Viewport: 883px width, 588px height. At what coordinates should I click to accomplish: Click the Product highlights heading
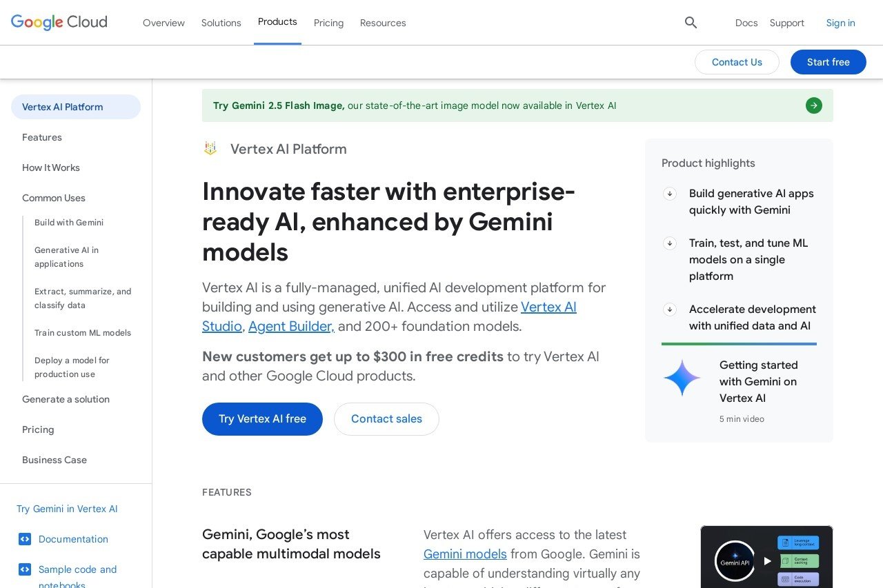[x=708, y=163]
